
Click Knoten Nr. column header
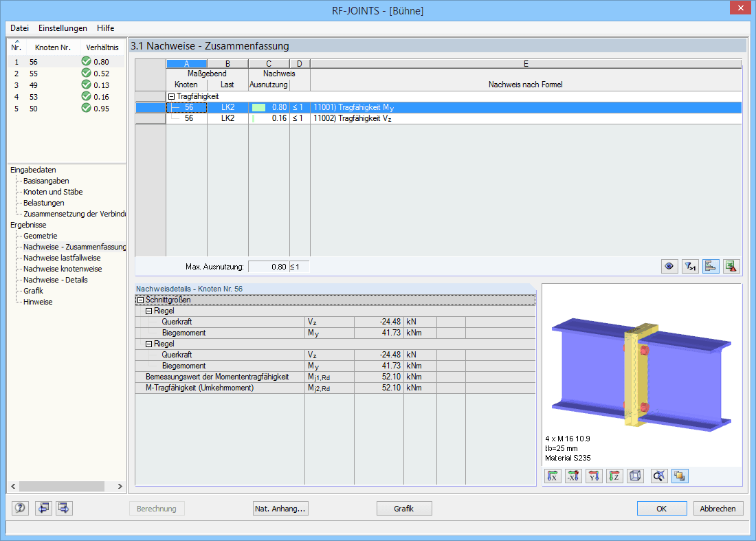[x=52, y=47]
